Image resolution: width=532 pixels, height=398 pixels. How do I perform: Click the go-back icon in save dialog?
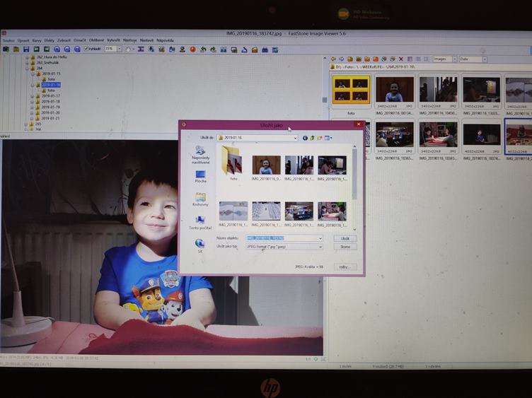coord(305,138)
